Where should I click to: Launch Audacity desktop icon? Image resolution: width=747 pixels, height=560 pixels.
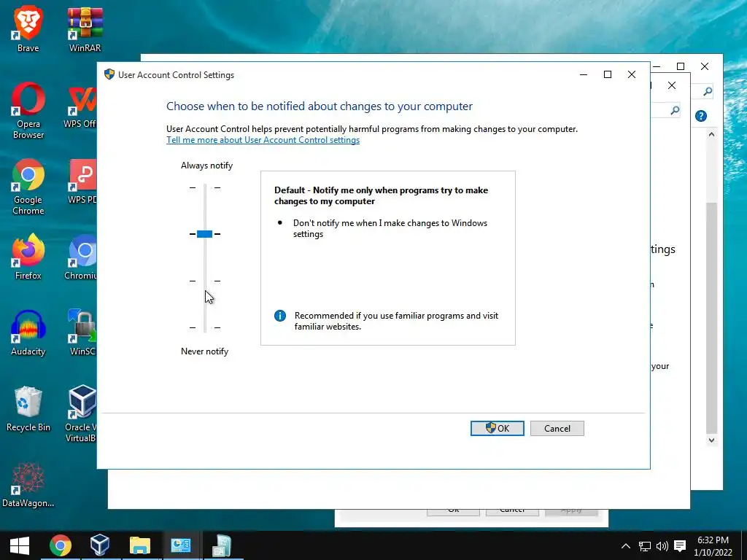pyautogui.click(x=28, y=333)
